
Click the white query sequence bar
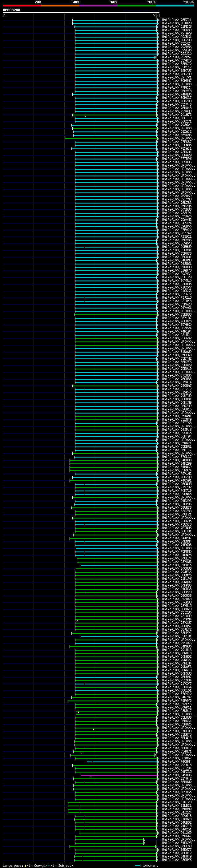click(x=81, y=13)
